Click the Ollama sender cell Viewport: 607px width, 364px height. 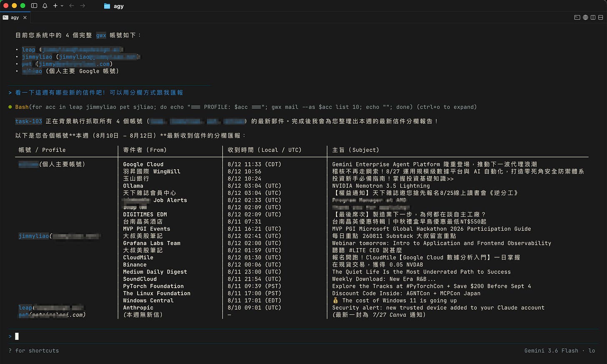133,186
